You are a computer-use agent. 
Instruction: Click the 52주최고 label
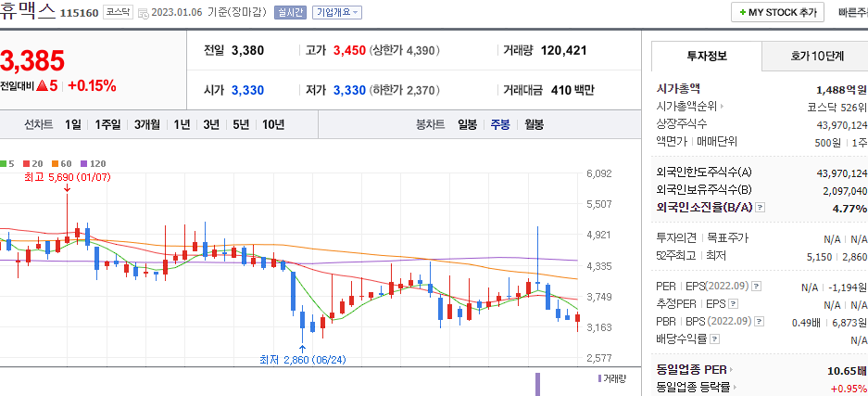click(676, 256)
